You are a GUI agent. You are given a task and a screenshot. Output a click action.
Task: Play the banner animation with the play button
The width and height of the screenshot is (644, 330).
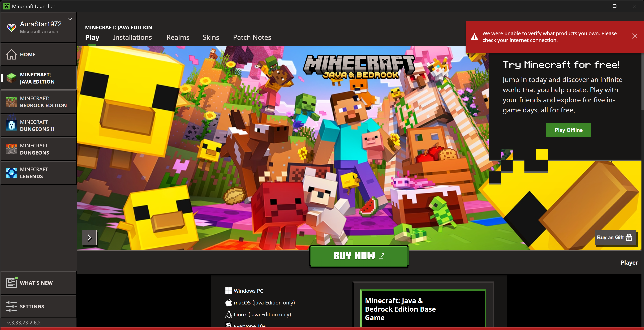(x=89, y=238)
